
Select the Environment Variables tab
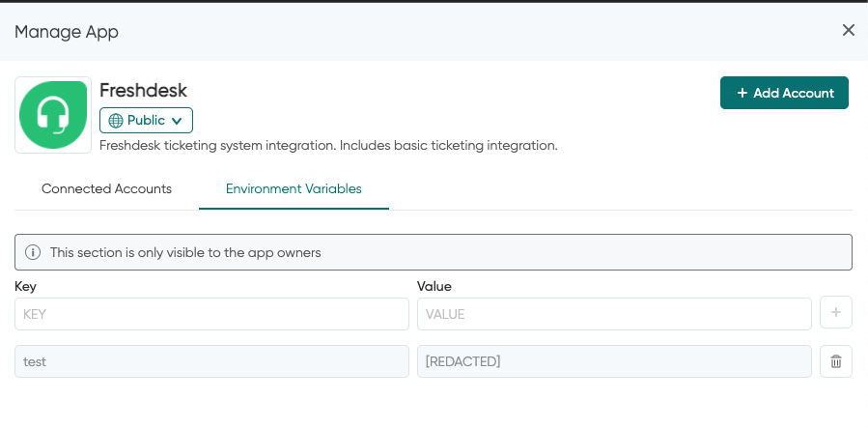pyautogui.click(x=294, y=188)
